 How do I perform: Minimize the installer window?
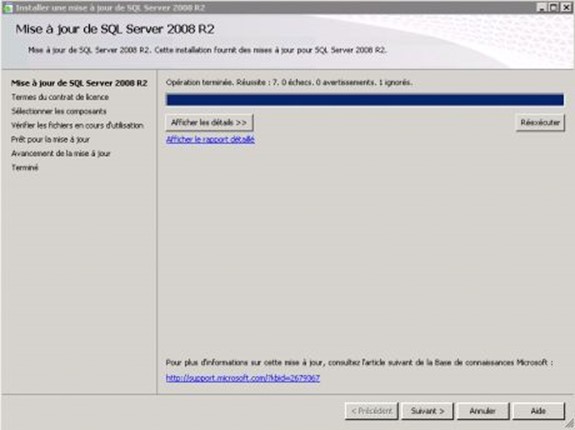[x=542, y=7]
